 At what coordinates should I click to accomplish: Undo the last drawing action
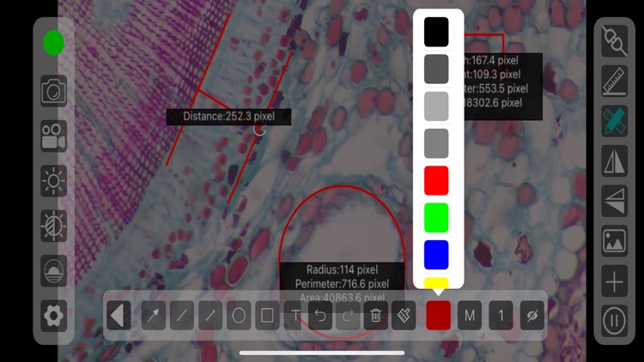click(320, 315)
